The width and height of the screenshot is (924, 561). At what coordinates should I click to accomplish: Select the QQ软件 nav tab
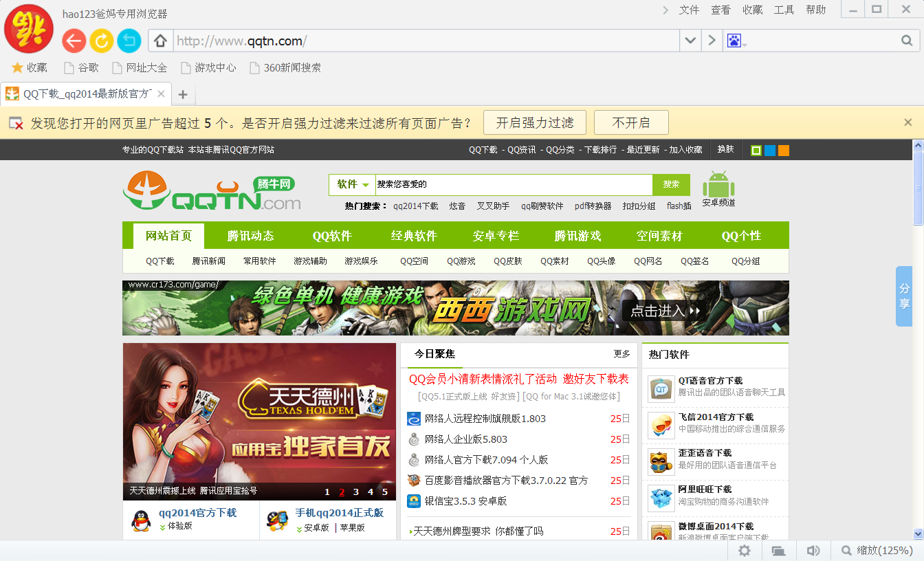click(332, 236)
